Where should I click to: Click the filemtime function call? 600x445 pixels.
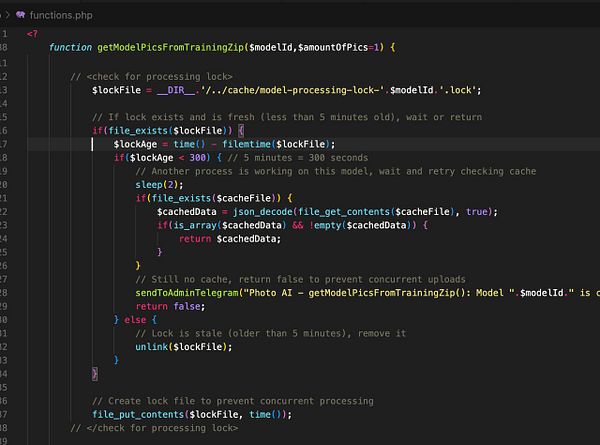(x=249, y=144)
